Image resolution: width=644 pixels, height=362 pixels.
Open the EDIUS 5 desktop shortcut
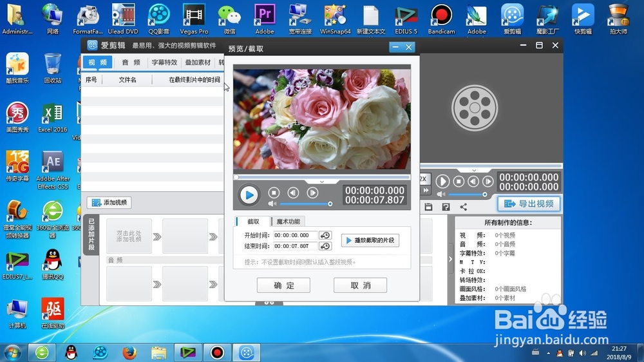click(x=406, y=19)
